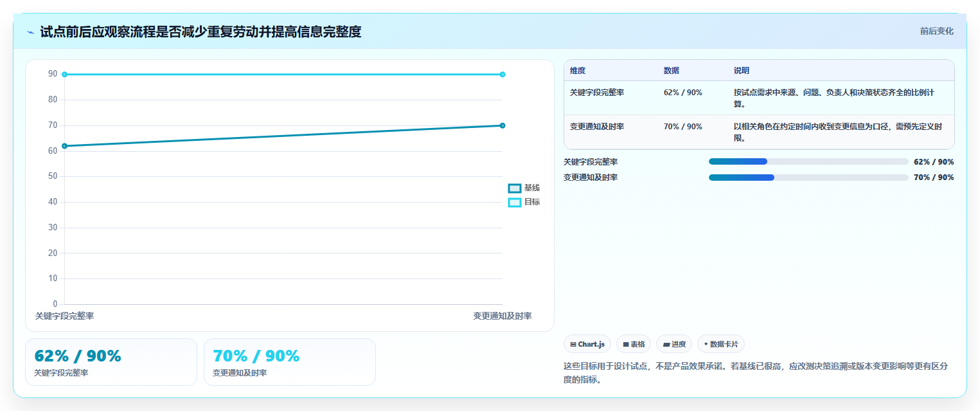Click the 70% / 90% progress value label
The image size is (980, 411).
934,178
